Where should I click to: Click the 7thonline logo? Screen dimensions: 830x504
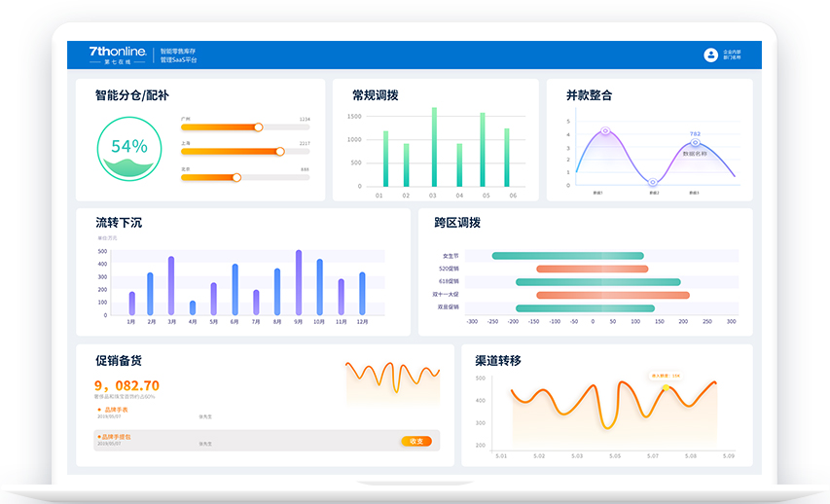[x=117, y=51]
